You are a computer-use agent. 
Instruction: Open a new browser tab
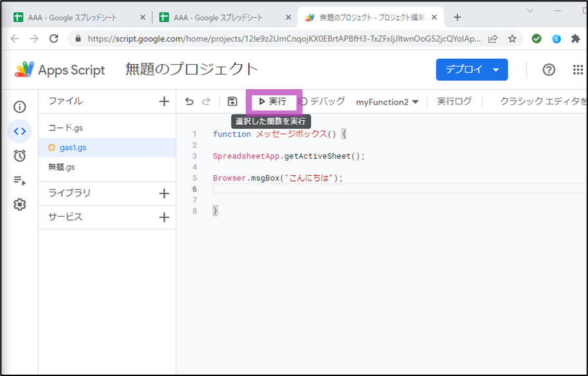click(457, 17)
